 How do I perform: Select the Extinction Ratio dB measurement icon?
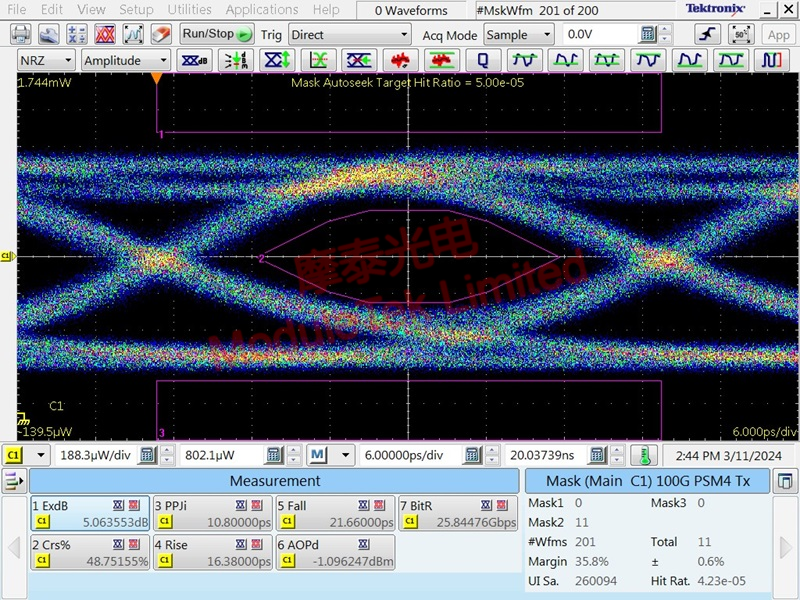193,60
